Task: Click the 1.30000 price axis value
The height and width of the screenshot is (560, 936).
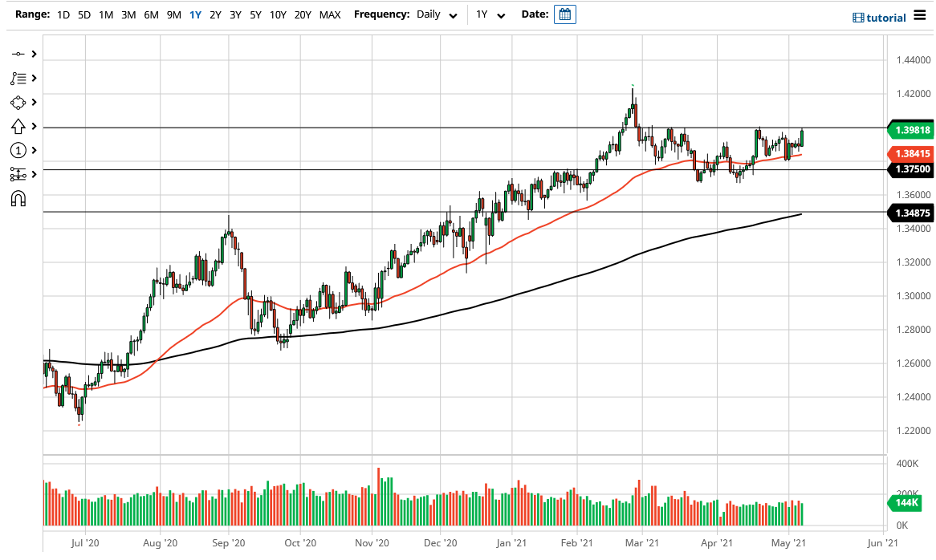Action: click(x=914, y=296)
